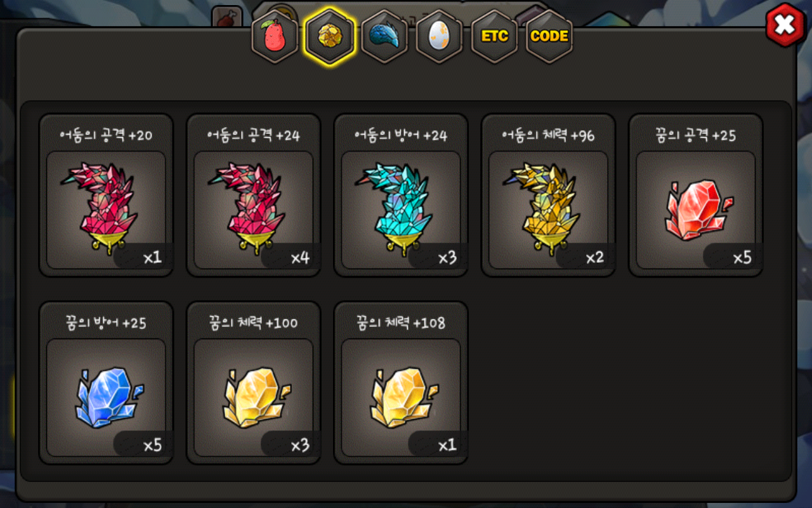Open the spotted egg tab

[x=439, y=36]
